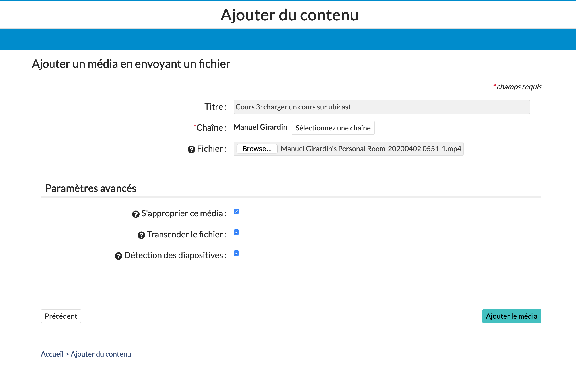Viewport: 576px width, 392px height.
Task: Disable Détection des diapositives checkbox
Action: (x=236, y=253)
